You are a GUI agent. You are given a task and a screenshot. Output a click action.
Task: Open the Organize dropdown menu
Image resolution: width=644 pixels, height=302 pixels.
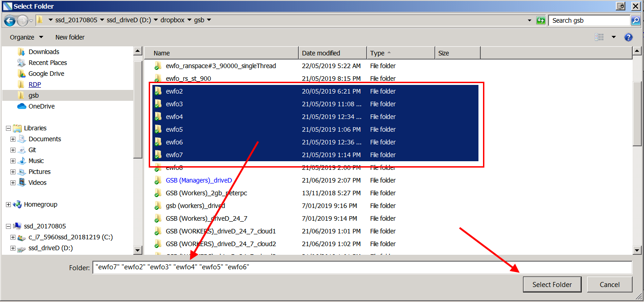26,37
